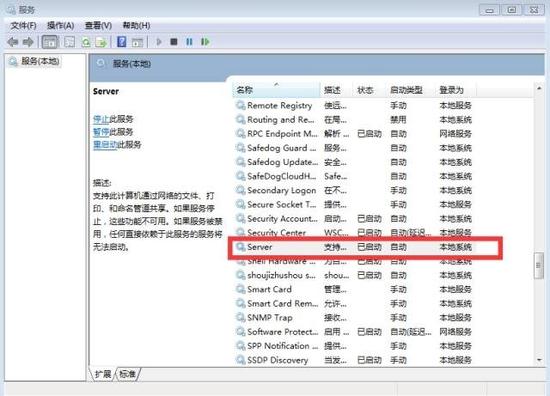Select the Routing and Re... service row
550x396 pixels.
tap(354, 120)
